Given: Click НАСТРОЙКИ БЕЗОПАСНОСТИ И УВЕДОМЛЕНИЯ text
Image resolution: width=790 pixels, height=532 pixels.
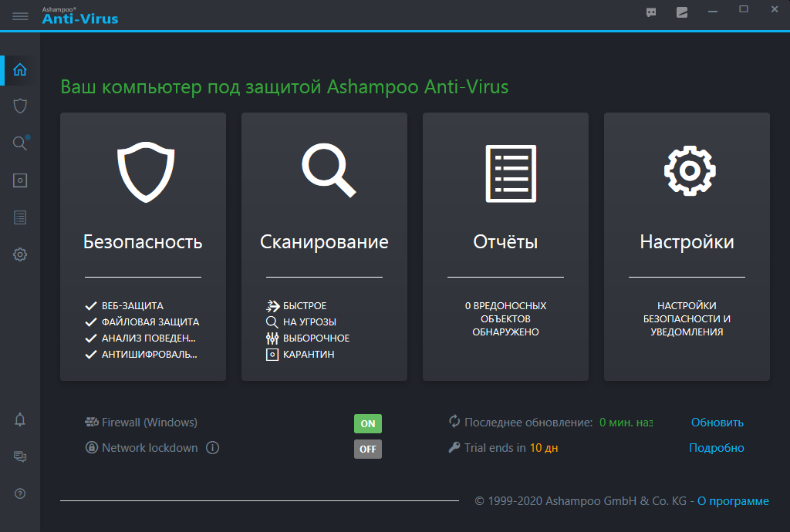Looking at the screenshot, I should (x=687, y=318).
